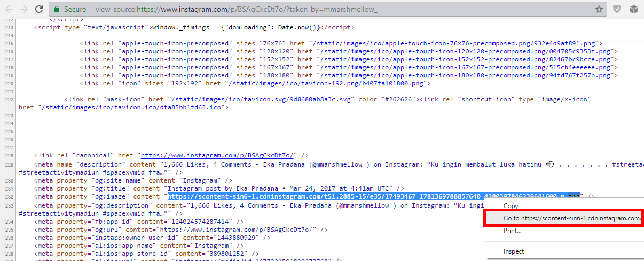Open the canonical instagram.com/p/BSAgCkcDt7o/ link

tap(217, 155)
